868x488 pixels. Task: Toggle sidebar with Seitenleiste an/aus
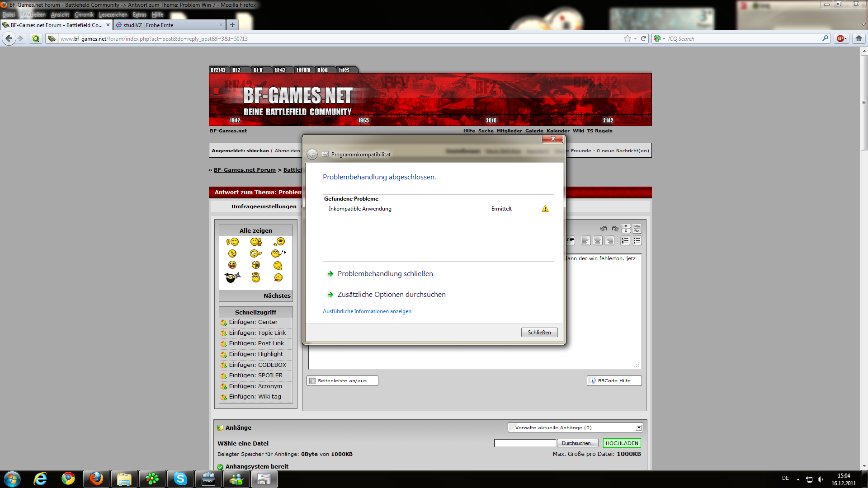(342, 381)
